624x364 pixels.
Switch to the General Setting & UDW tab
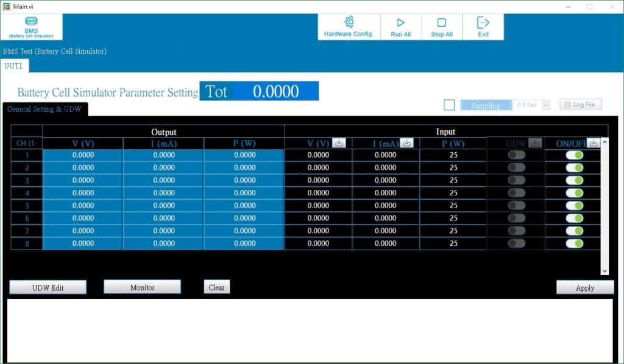pos(44,108)
